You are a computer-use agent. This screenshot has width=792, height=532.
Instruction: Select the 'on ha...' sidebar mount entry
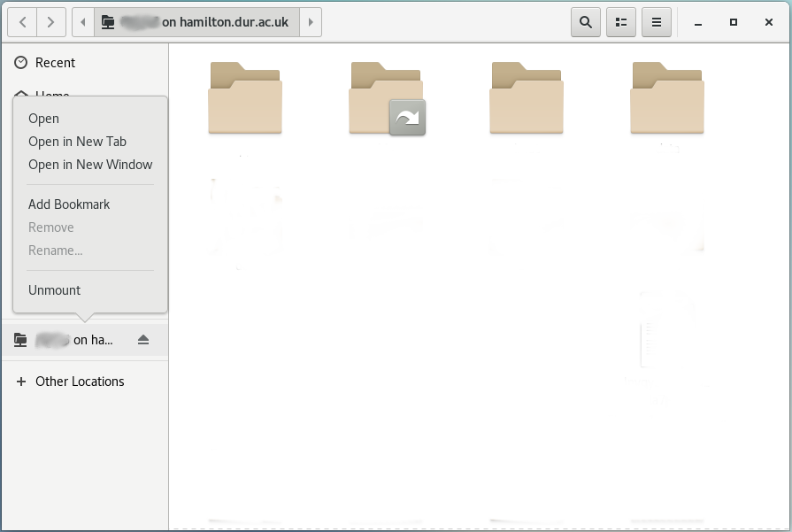tap(85, 340)
